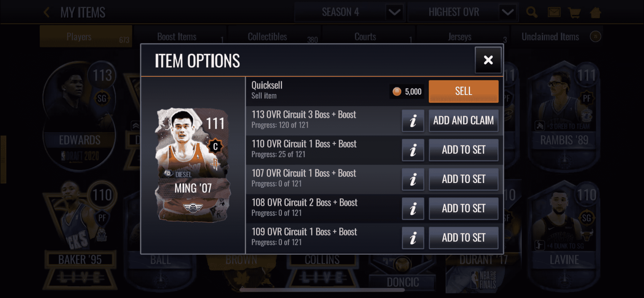644x298 pixels.
Task: Show info for 109 OVR Circuit 1 set
Action: [x=413, y=238]
